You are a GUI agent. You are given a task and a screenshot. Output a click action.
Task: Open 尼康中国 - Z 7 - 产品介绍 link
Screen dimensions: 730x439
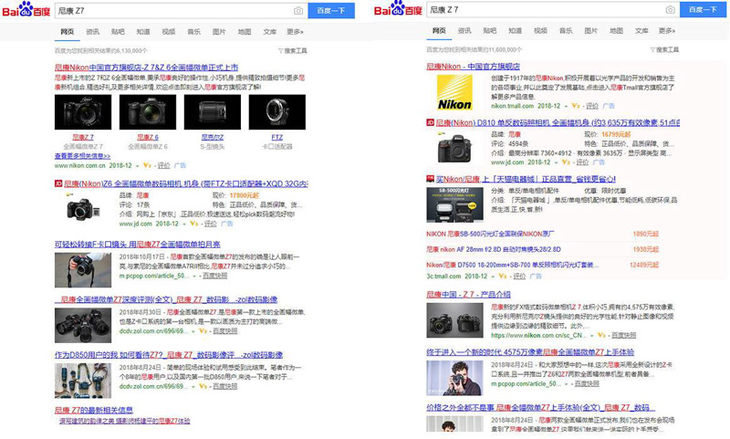click(468, 295)
